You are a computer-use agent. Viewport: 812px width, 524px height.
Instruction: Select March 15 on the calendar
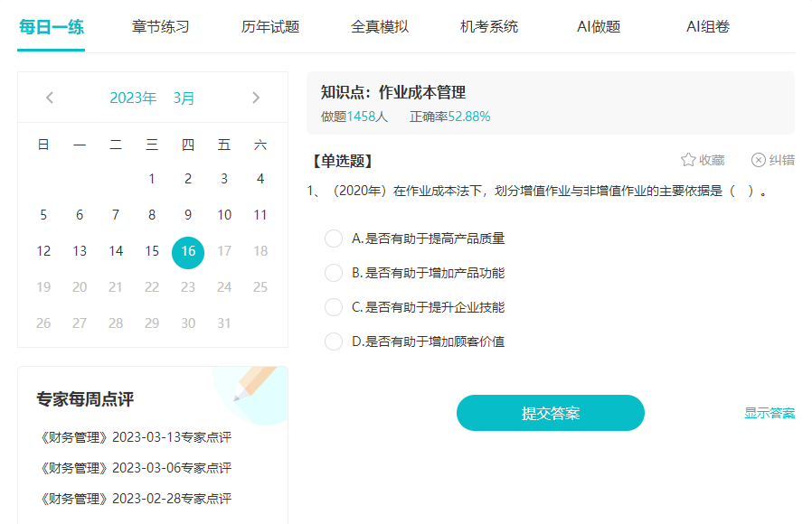pyautogui.click(x=152, y=251)
